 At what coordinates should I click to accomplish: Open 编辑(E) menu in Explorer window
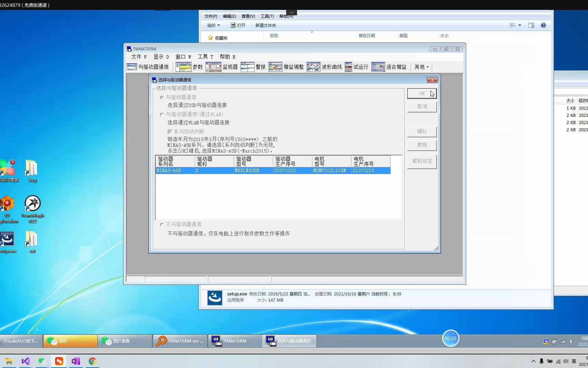229,16
